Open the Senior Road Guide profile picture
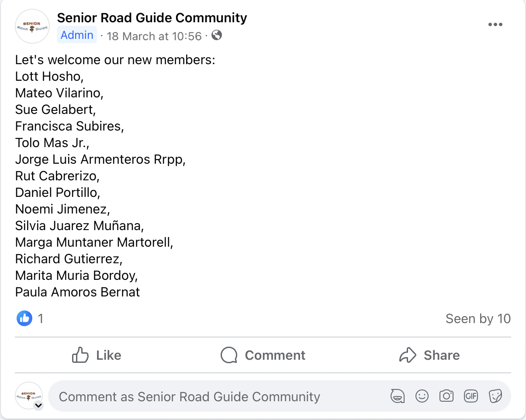 32,26
